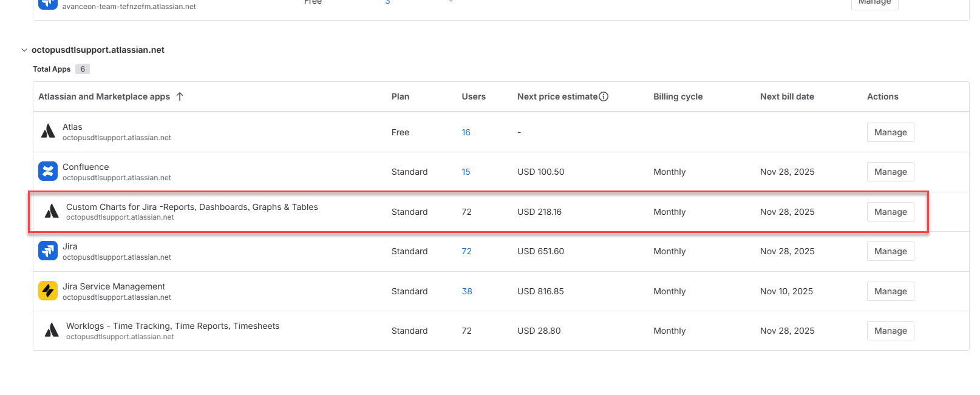Click the Total Apps count badge
This screenshot has height=395, width=980.
tap(83, 69)
